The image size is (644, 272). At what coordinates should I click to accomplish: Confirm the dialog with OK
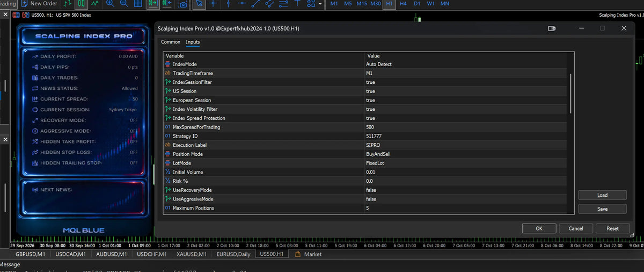point(539,228)
